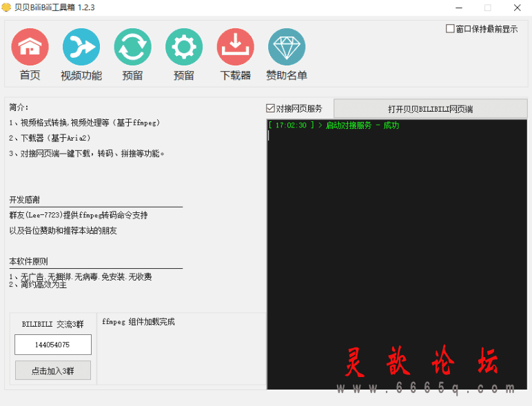Screen dimensions: 532x406
Task: Click the app logo in title bar
Action: (x=6, y=7)
